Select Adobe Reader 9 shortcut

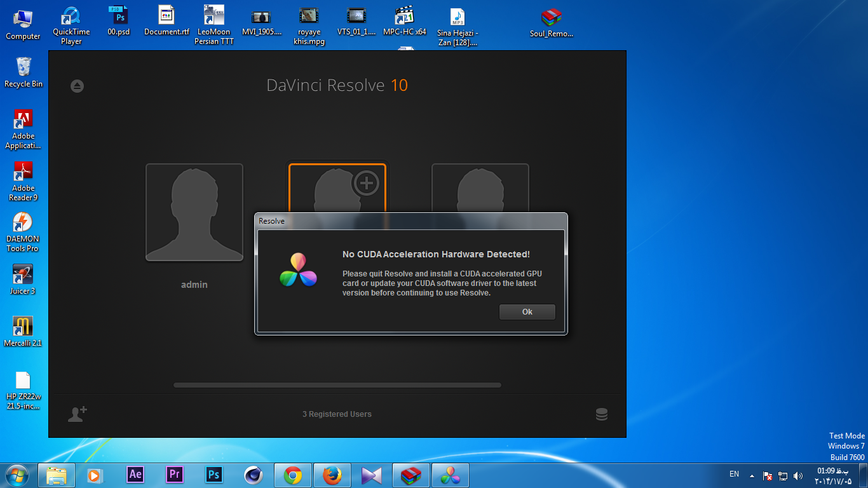pos(23,181)
